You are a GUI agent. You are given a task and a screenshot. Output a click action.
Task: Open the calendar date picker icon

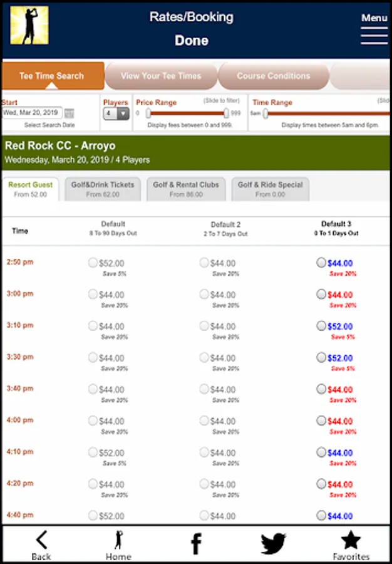point(70,113)
